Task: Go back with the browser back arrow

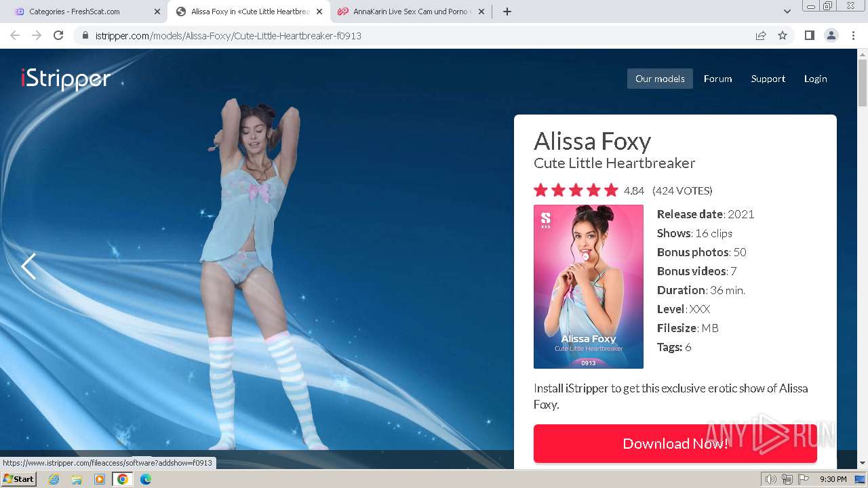Action: click(x=15, y=35)
